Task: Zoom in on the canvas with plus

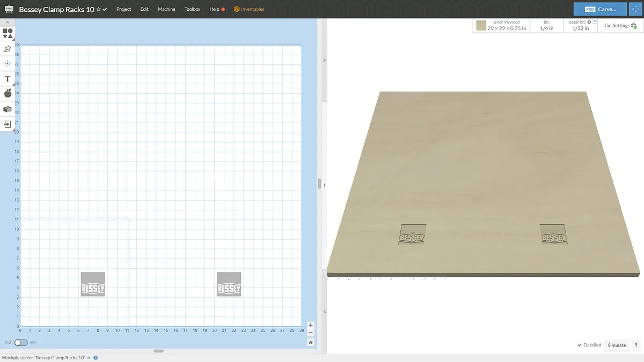Action: [x=311, y=326]
